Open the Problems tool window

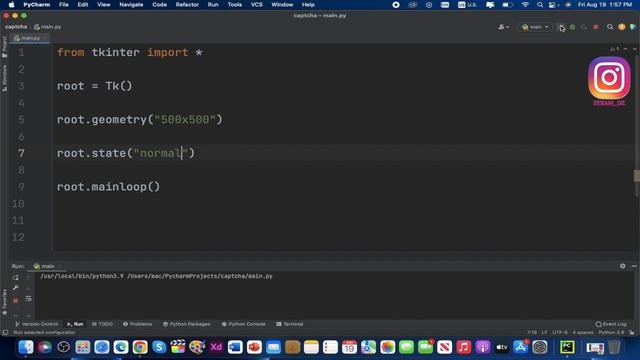[x=137, y=324]
